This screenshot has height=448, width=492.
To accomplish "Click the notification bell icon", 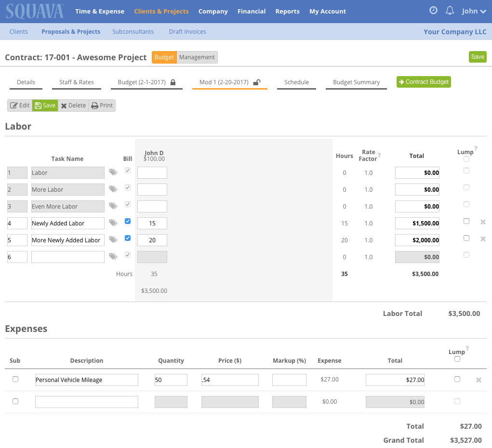I will point(450,11).
